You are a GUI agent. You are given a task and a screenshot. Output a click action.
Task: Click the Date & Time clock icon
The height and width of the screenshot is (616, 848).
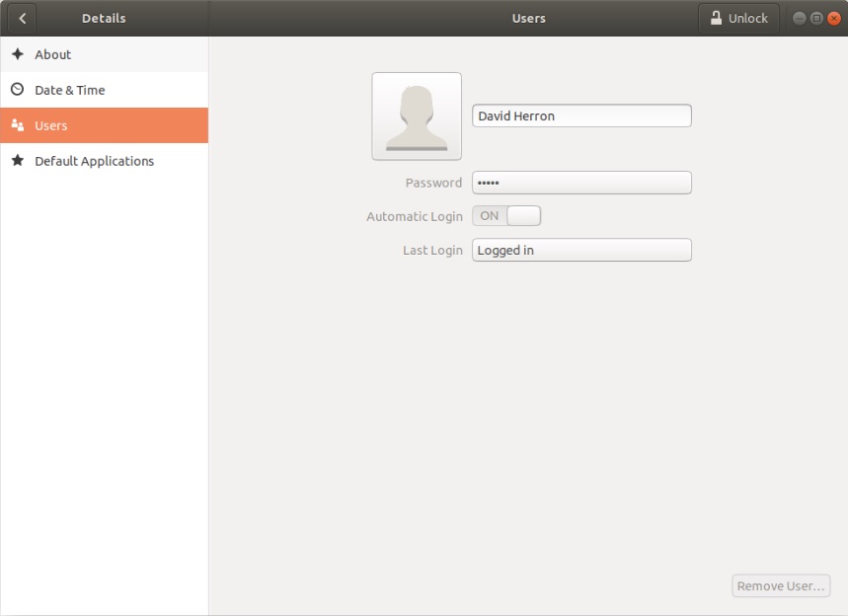click(18, 89)
